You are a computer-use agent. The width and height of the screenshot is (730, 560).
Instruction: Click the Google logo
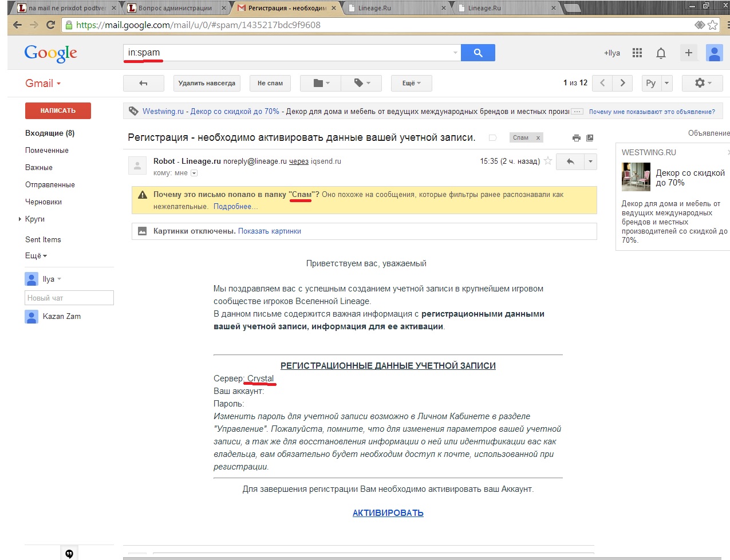pyautogui.click(x=50, y=53)
